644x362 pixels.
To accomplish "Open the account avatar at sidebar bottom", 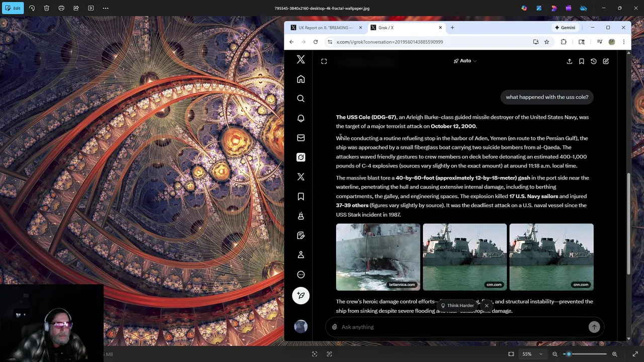I will click(301, 327).
